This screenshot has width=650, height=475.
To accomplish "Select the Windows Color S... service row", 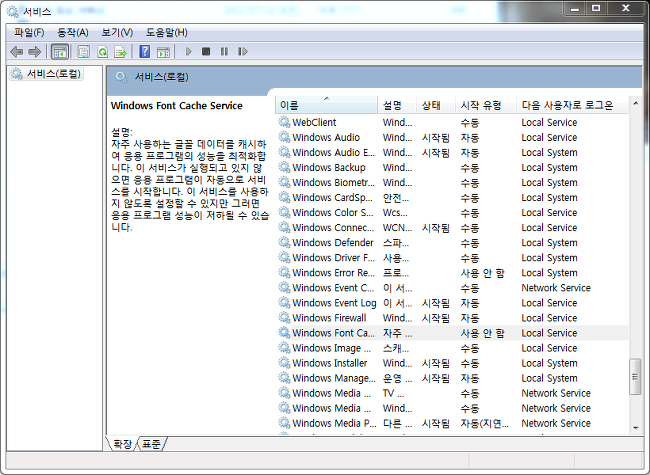I will (x=452, y=212).
